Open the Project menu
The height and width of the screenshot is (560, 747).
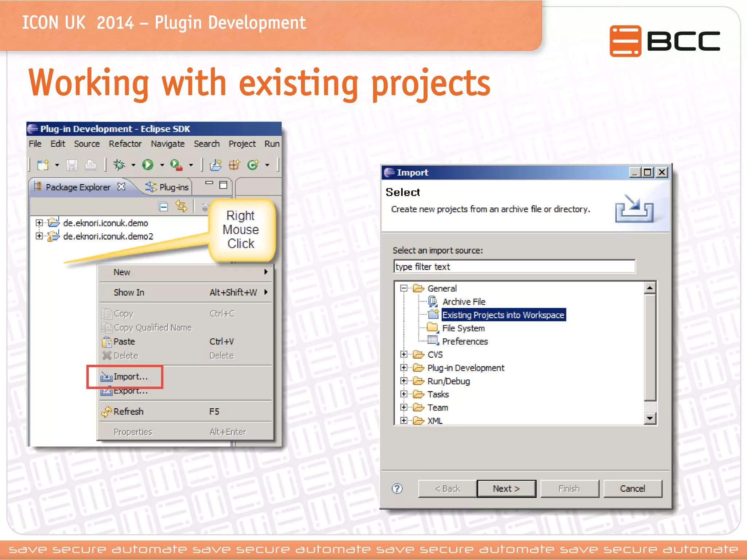point(242,144)
